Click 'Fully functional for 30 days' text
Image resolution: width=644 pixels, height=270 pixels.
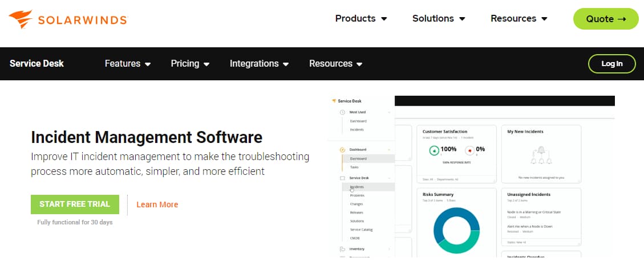(x=75, y=222)
